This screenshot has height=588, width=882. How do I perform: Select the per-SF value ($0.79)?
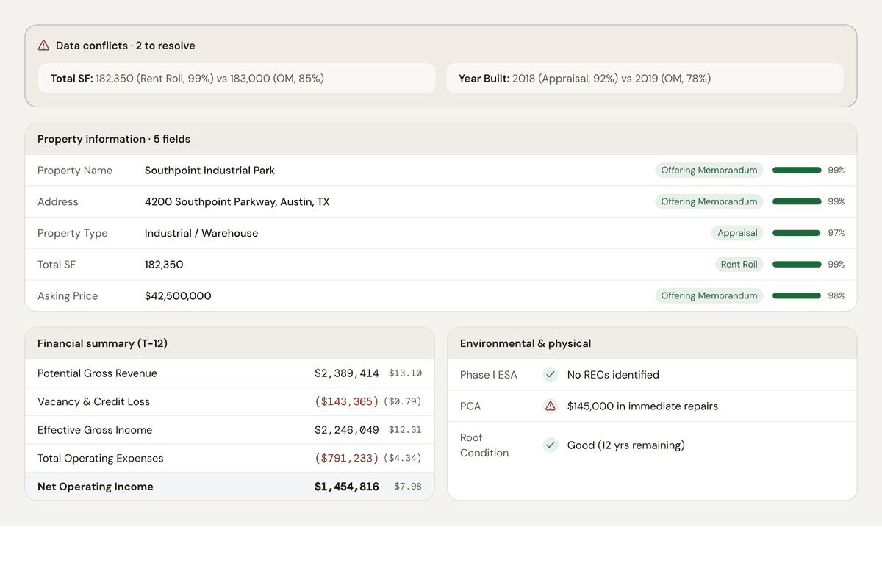tap(403, 402)
